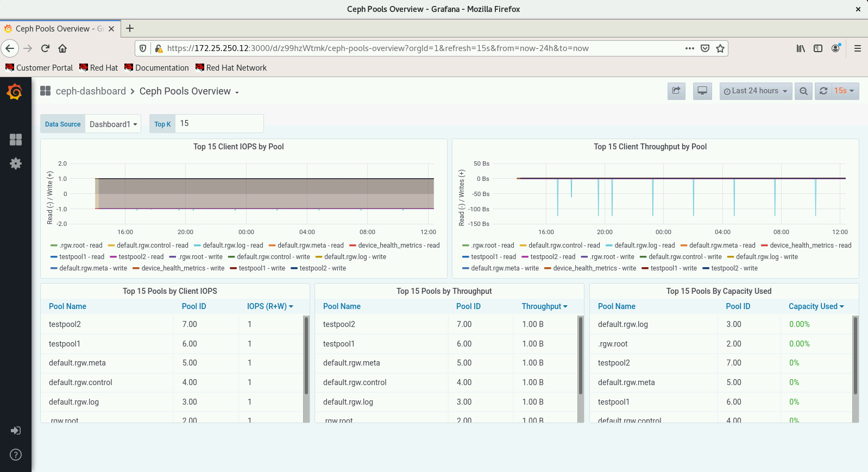Click the ceph-dashboard breadcrumb link
Screen dimensions: 868x472
coord(91,91)
